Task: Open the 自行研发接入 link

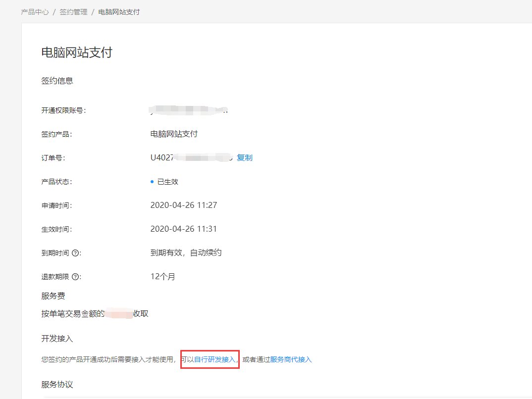Action: (215, 359)
